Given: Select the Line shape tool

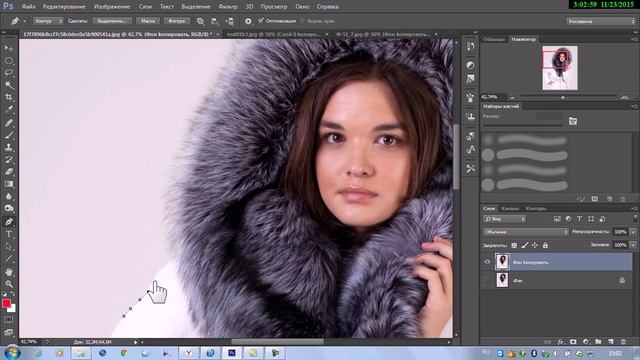Looking at the screenshot, I should (9, 259).
